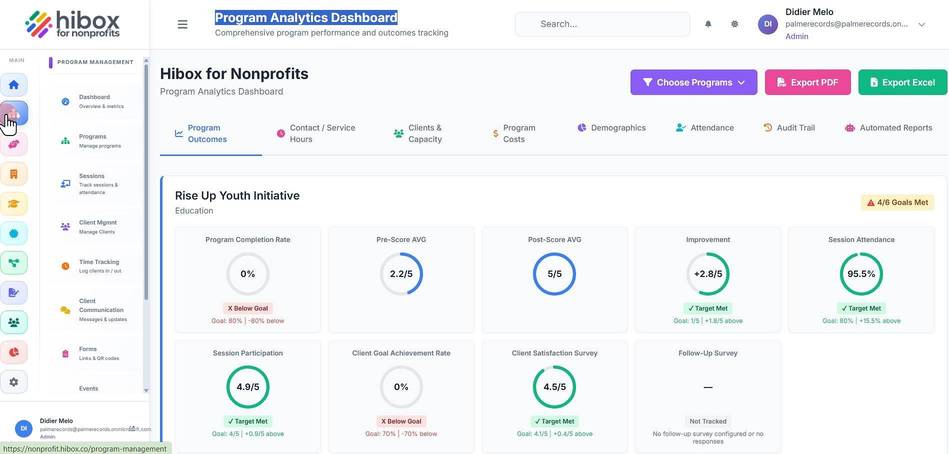
Task: Click the Session Attendance 95.5% progress ring
Action: (x=861, y=274)
